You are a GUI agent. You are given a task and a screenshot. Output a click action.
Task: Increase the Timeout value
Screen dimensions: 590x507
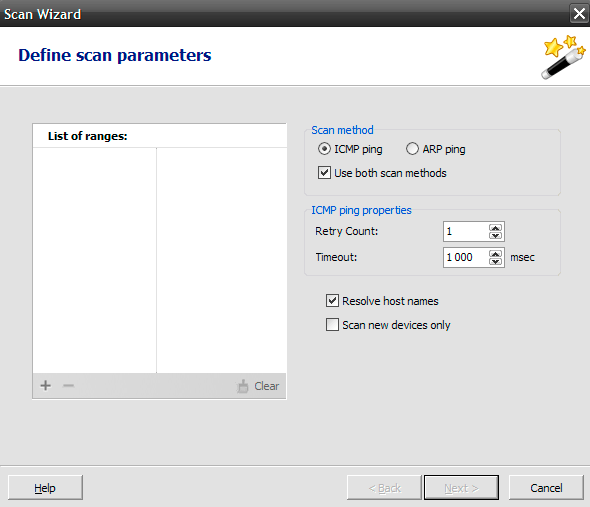coord(495,254)
